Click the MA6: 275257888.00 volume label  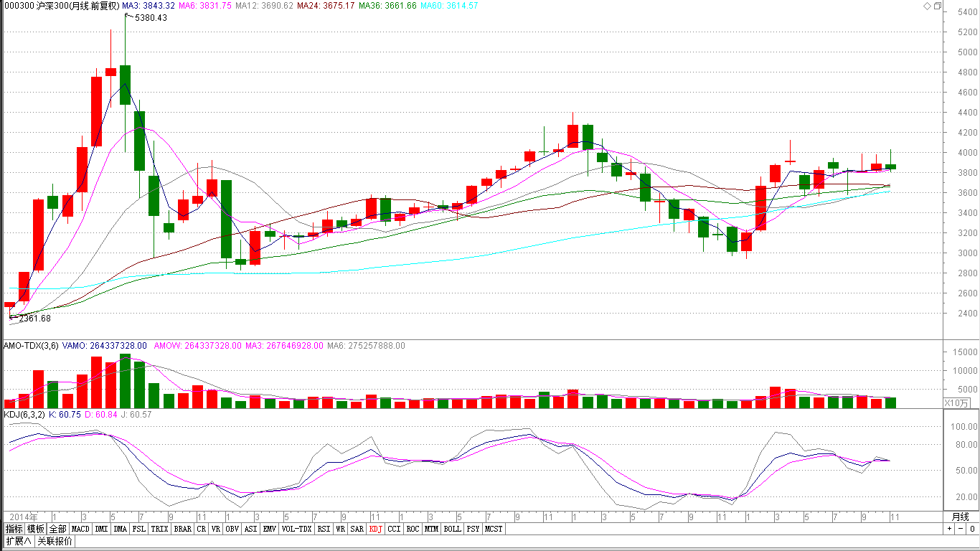(x=366, y=346)
